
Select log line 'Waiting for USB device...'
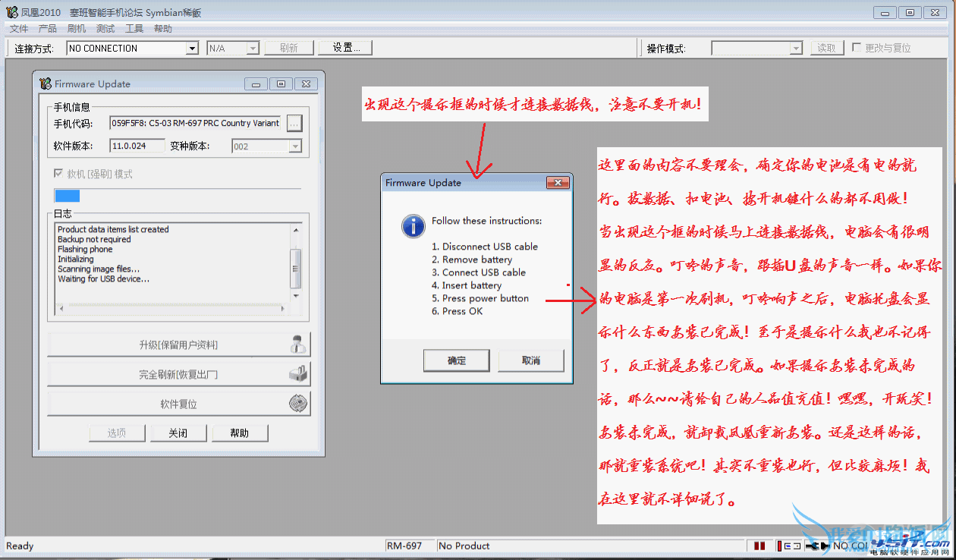[104, 278]
